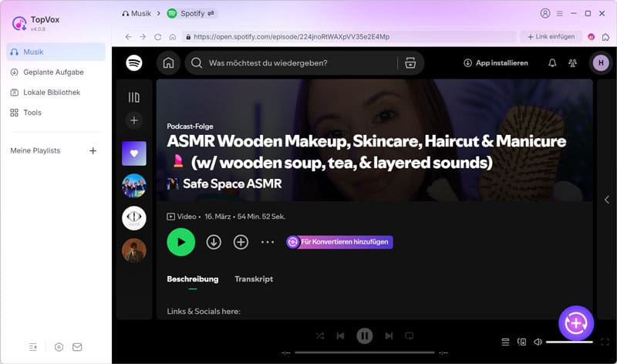617x364 pixels.
Task: Go to Spotify home
Action: [x=168, y=63]
